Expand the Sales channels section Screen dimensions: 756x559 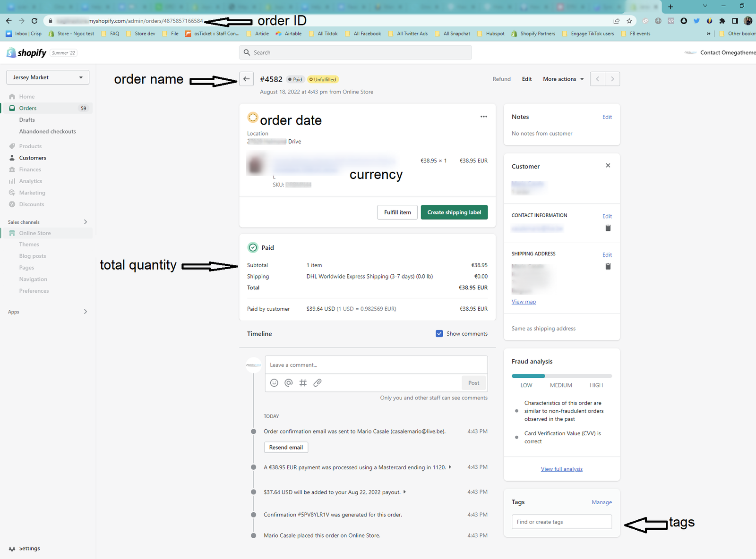click(x=85, y=222)
